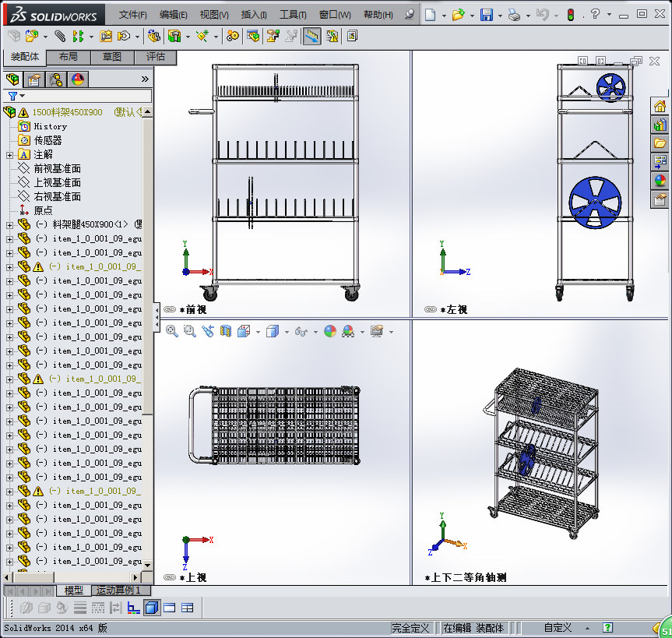Click the Exploded View icon
Viewport: 672px width, 638px height.
(x=273, y=36)
